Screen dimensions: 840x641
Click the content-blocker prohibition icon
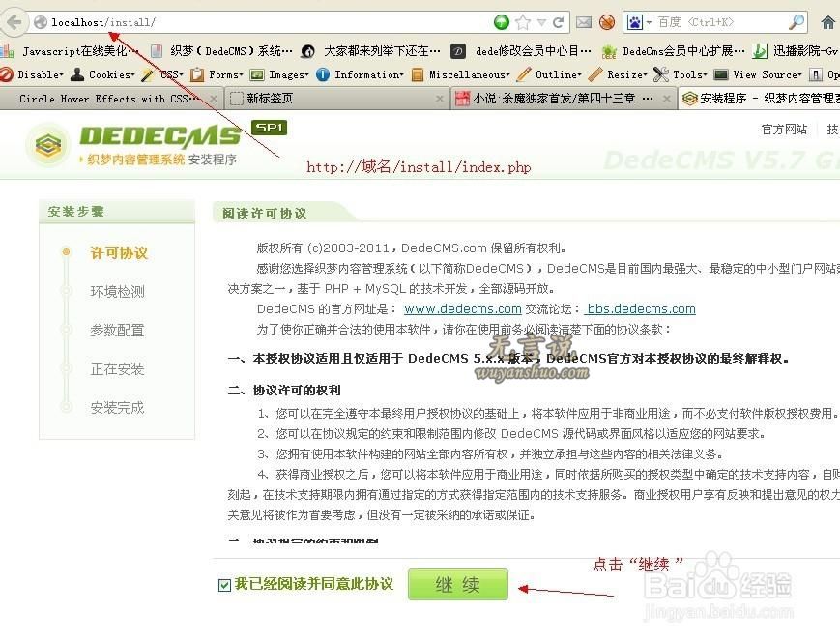(606, 21)
